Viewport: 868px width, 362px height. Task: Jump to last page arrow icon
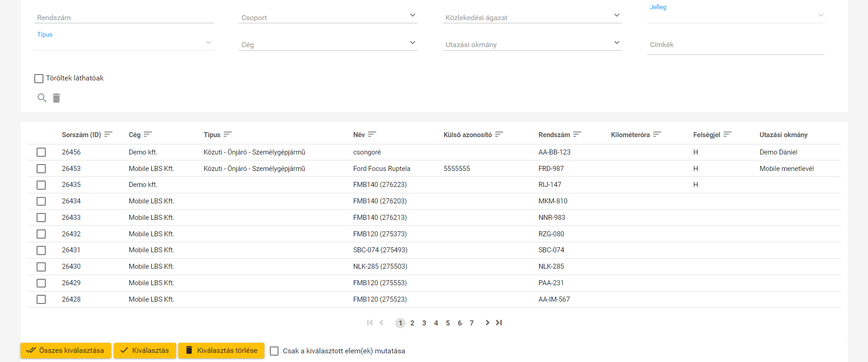(x=499, y=323)
